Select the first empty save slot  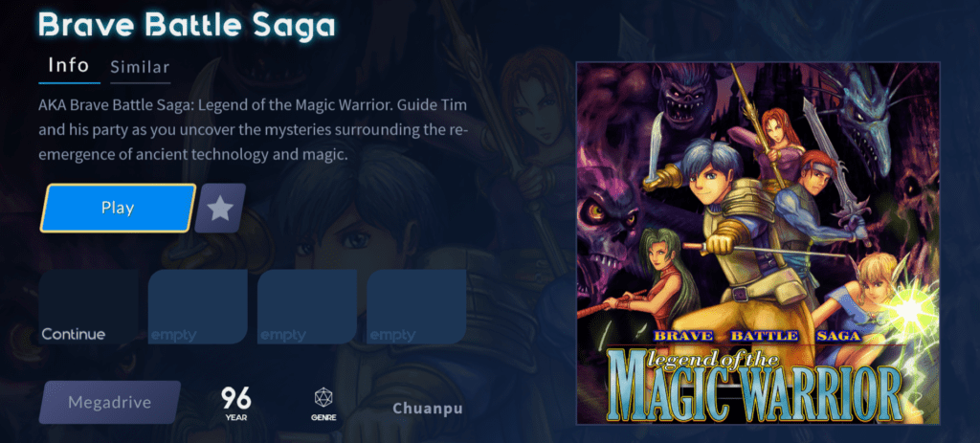[197, 307]
